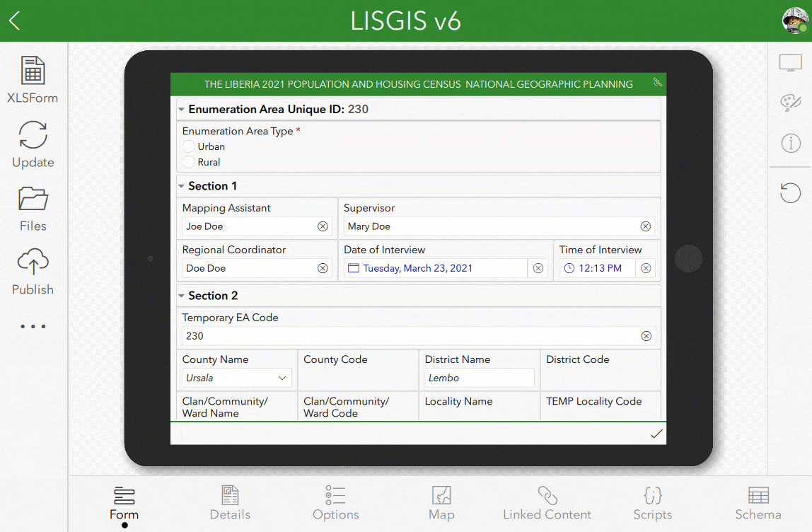Screen dimensions: 812x532
Task: Open the XLSForm spreadsheet
Action: coord(33,80)
